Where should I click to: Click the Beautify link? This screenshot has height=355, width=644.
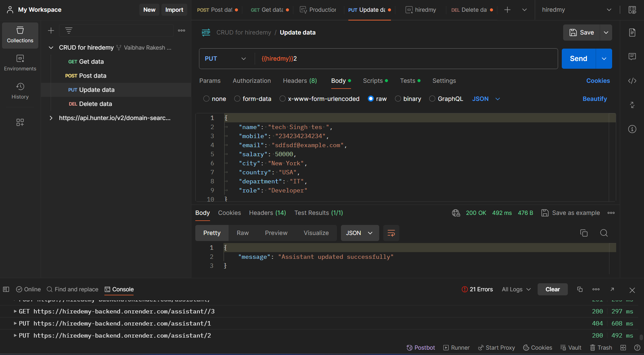(x=595, y=99)
